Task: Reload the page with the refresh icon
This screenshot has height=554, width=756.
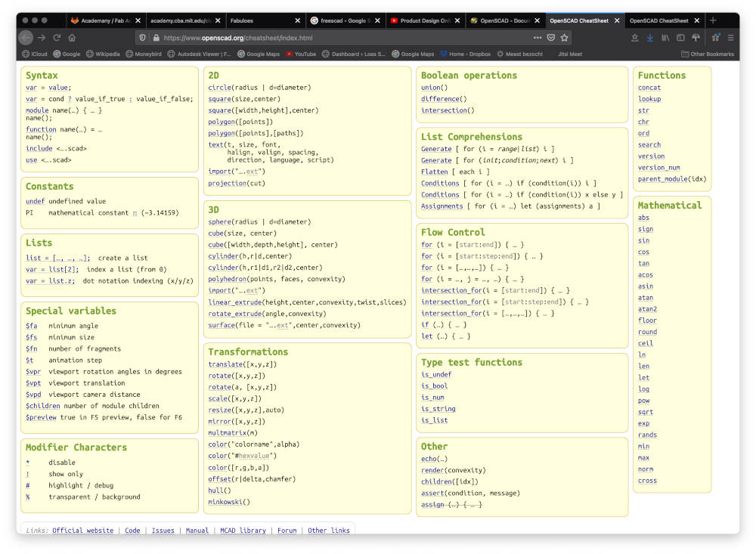Action: coord(57,38)
